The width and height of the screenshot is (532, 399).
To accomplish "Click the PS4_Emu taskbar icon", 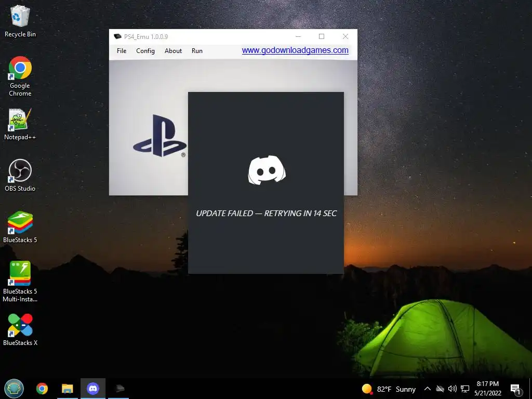I will pyautogui.click(x=119, y=389).
